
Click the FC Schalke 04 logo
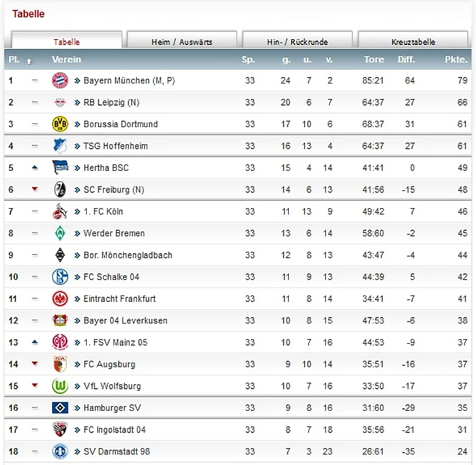60,277
